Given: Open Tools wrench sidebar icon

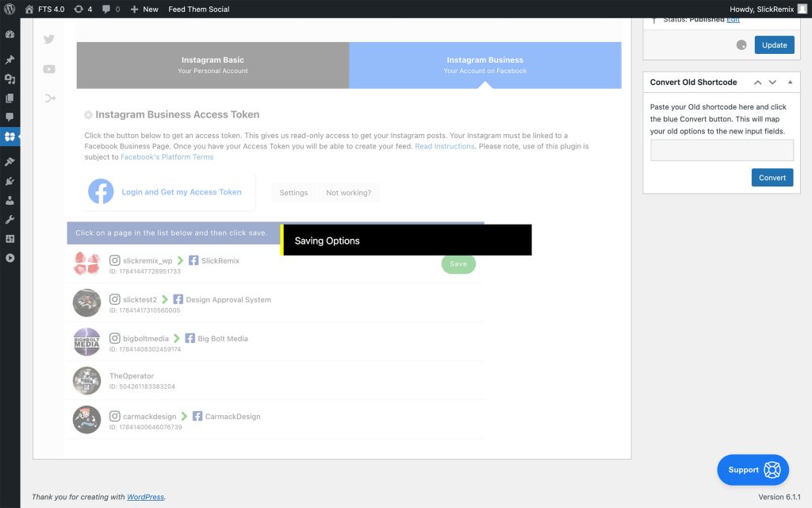Looking at the screenshot, I should [10, 219].
